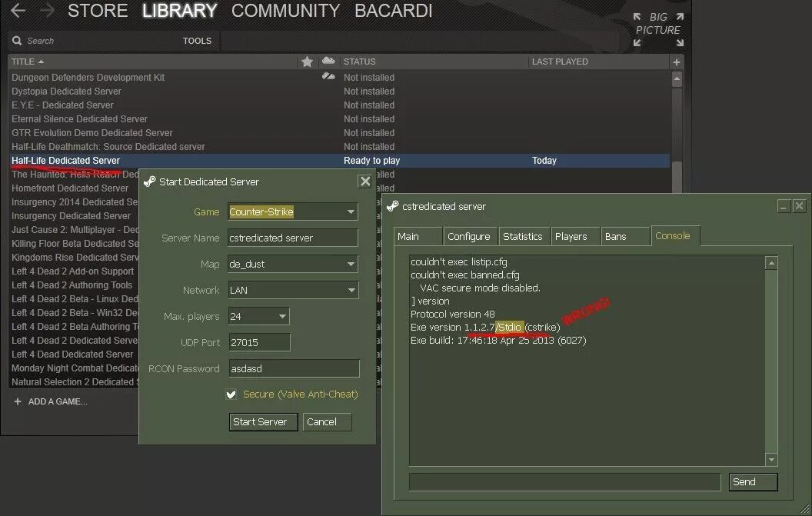This screenshot has height=516, width=812.
Task: Click cloud icon on Dungeon Defenders row
Action: [x=328, y=77]
